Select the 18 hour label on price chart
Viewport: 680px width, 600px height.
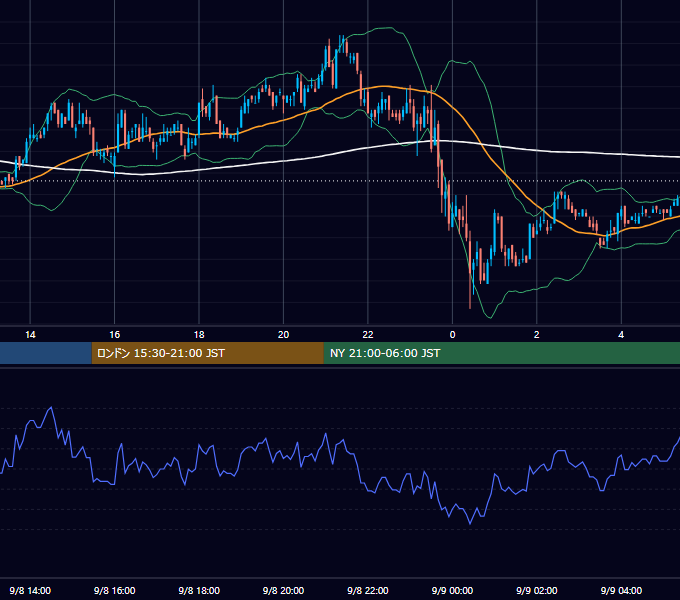tap(199, 335)
